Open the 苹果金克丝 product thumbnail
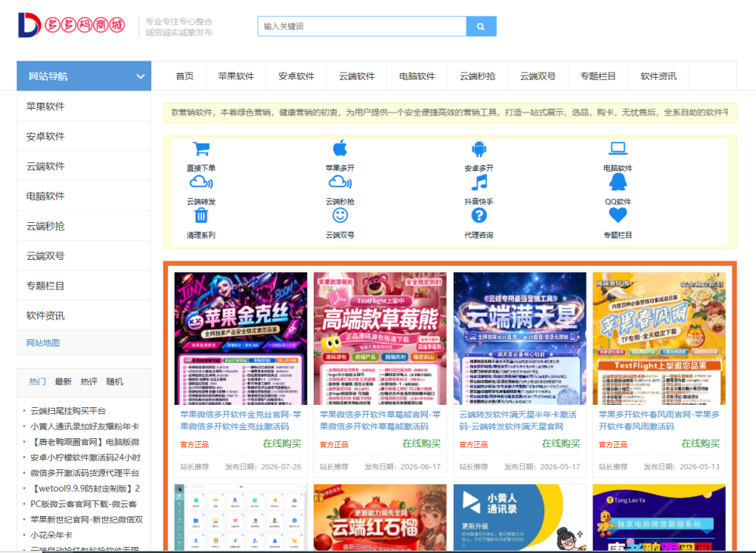Screen dimensions: 756x553 tap(240, 338)
